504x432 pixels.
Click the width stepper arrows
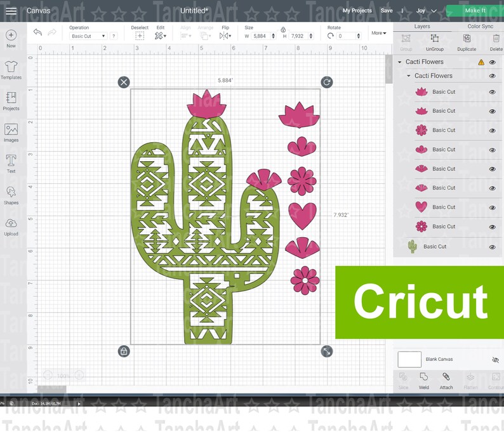pos(273,36)
